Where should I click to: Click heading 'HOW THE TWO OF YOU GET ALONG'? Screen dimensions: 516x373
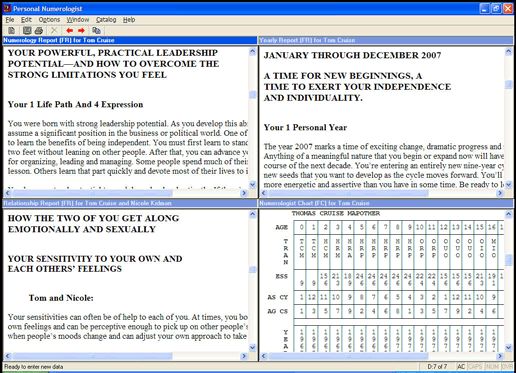[x=93, y=218]
